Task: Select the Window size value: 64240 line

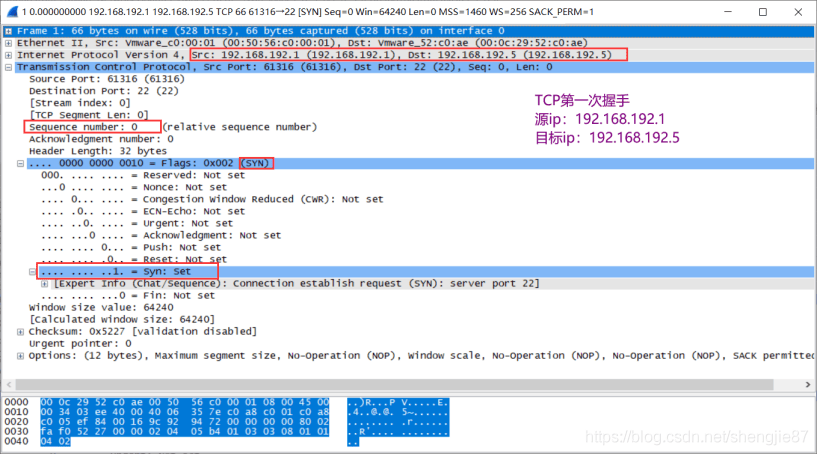Action: 92,307
